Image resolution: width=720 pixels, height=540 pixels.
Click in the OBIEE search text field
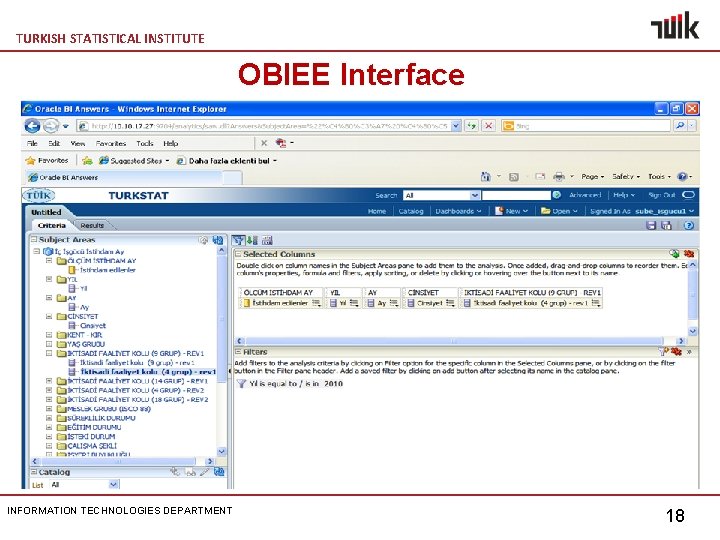516,195
